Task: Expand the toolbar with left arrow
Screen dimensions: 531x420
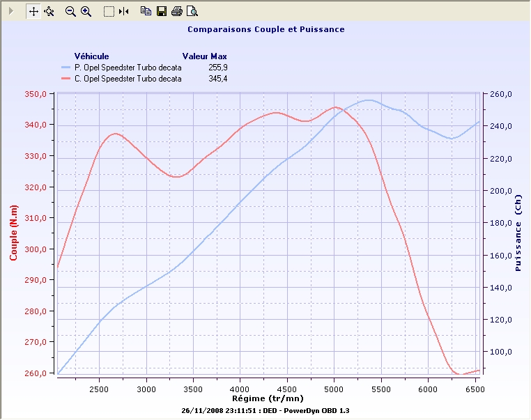Action: tap(11, 11)
